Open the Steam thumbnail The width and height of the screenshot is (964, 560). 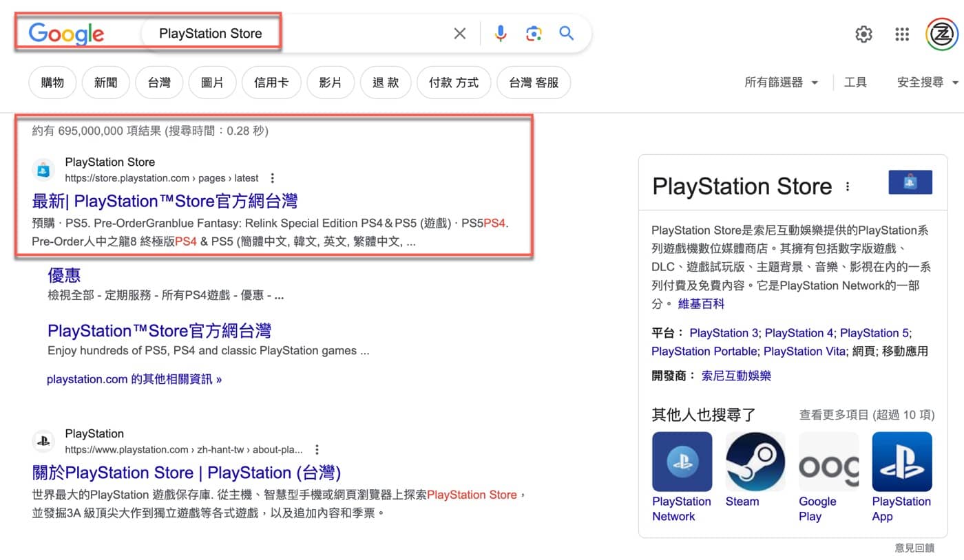tap(755, 462)
